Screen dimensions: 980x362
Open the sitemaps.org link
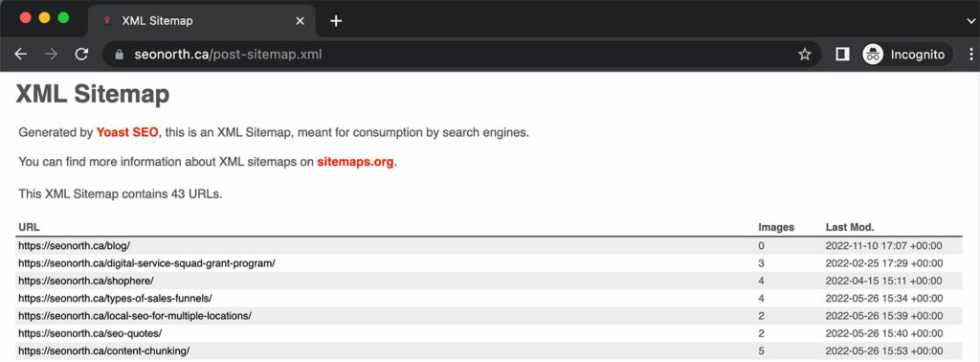coord(356,162)
